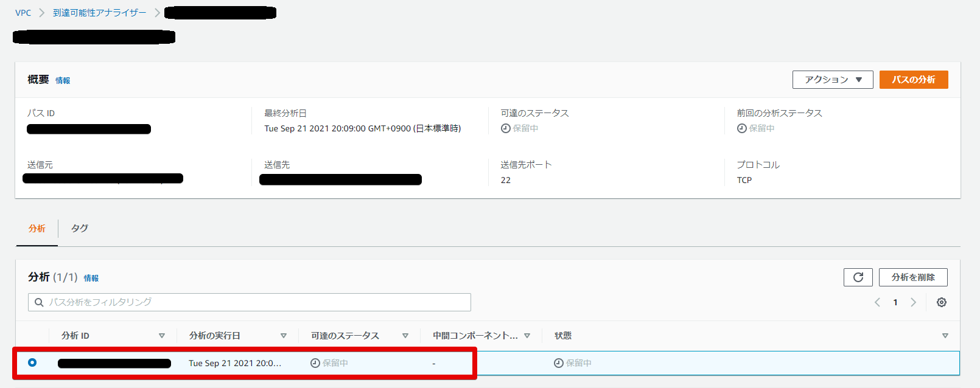The width and height of the screenshot is (980, 388).
Task: Click the Tue Sep 21 2021 20:0... cell
Action: 235,363
